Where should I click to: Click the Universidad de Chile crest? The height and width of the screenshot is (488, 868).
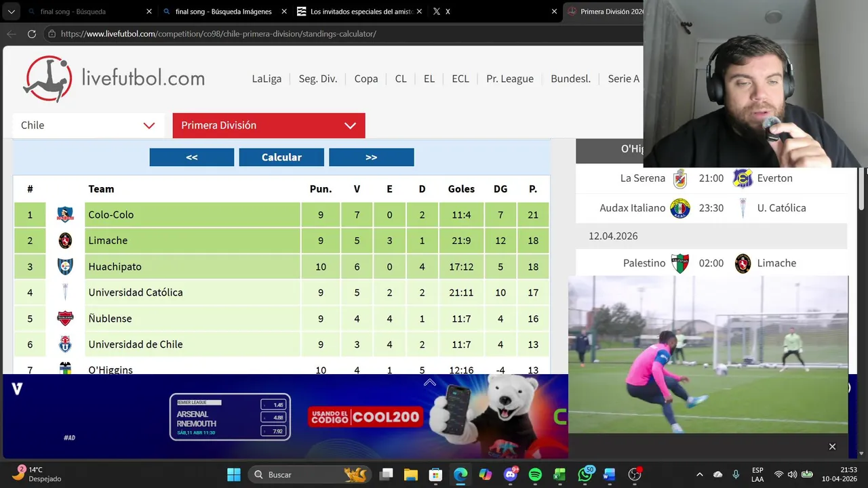coord(65,344)
